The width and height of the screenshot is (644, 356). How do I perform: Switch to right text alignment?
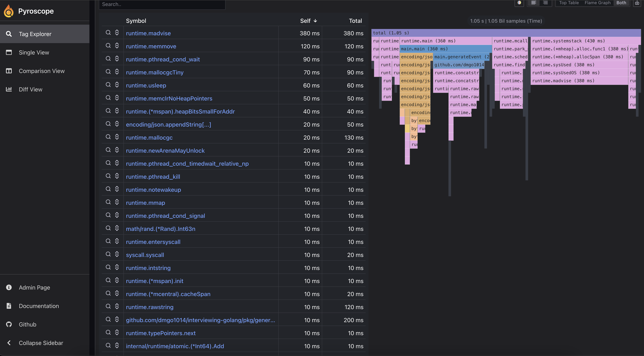[546, 3]
